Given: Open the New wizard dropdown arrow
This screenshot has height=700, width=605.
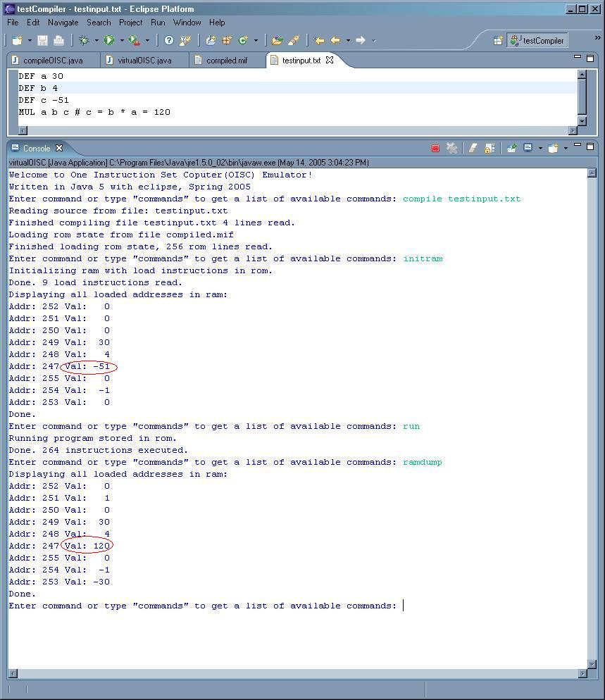Looking at the screenshot, I should pos(30,41).
